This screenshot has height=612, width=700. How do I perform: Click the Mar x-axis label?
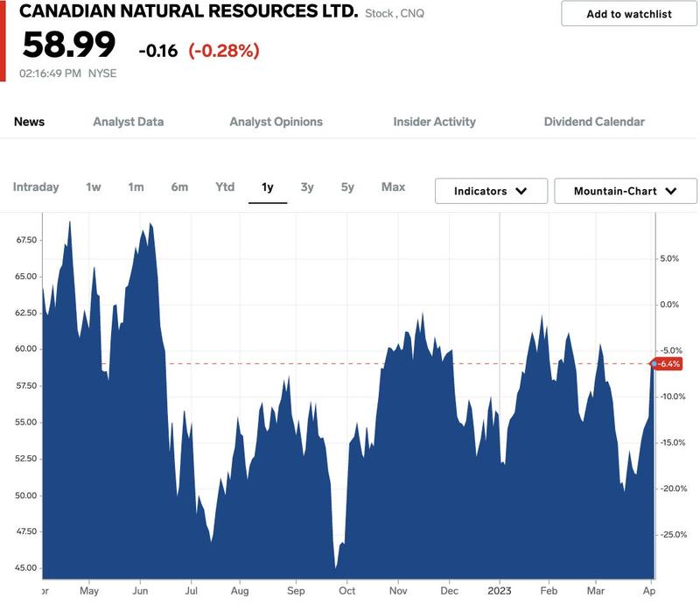click(x=596, y=591)
